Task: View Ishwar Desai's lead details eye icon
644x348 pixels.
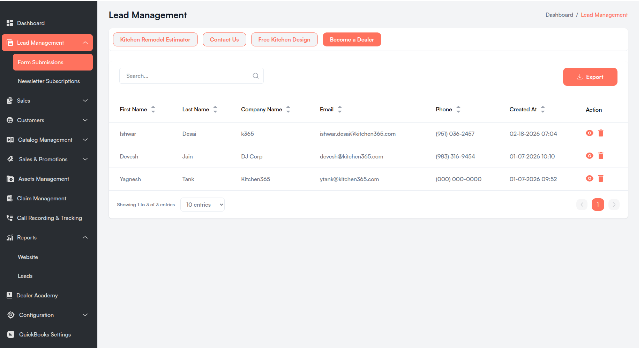Action: pos(589,133)
